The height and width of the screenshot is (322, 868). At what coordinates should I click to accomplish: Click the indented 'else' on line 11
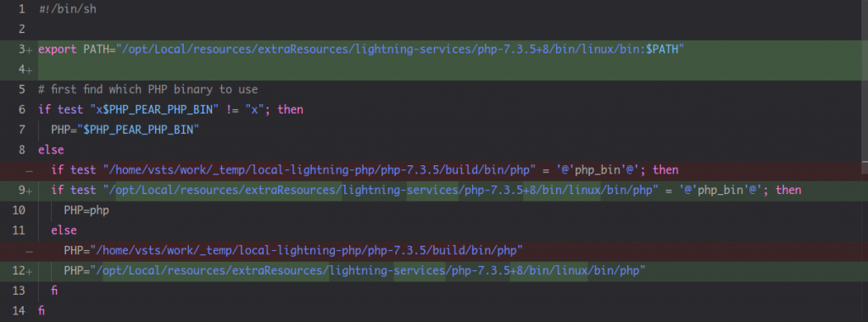click(x=64, y=230)
